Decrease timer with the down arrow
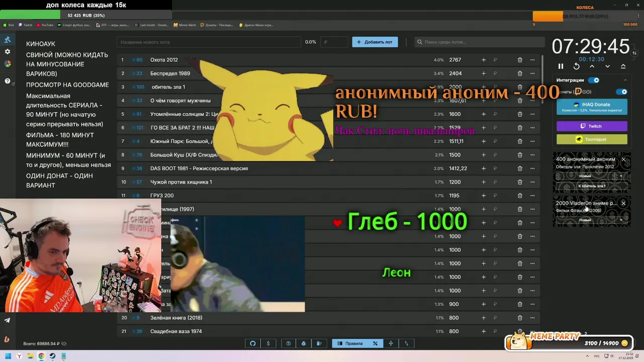This screenshot has height=362, width=644. pos(608,66)
